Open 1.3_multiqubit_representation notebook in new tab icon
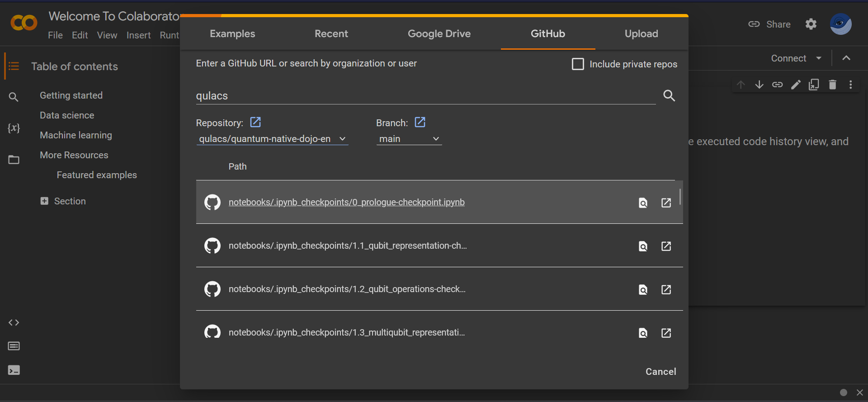The height and width of the screenshot is (402, 868). pyautogui.click(x=666, y=333)
